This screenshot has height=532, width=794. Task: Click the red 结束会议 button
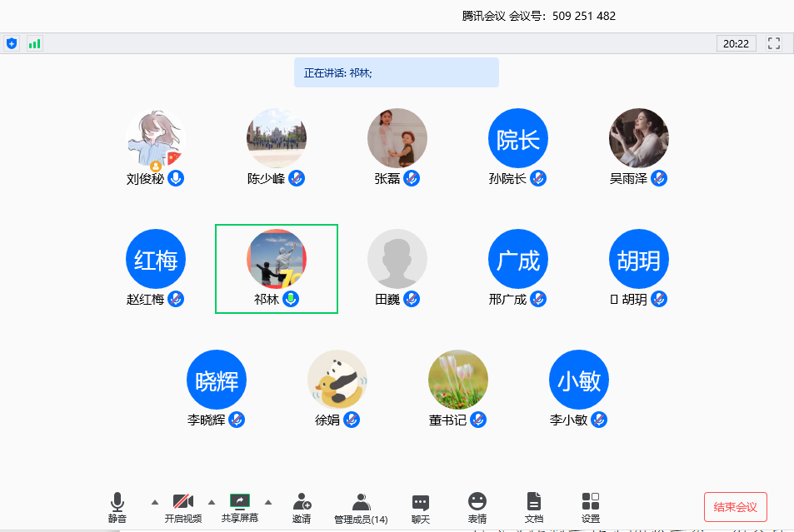[736, 507]
